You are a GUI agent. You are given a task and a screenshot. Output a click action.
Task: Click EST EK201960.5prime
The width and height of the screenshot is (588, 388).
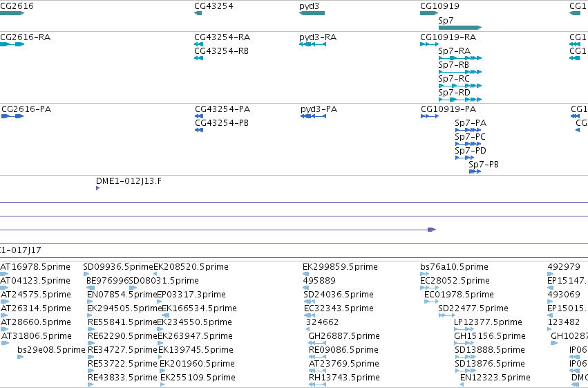pyautogui.click(x=197, y=364)
